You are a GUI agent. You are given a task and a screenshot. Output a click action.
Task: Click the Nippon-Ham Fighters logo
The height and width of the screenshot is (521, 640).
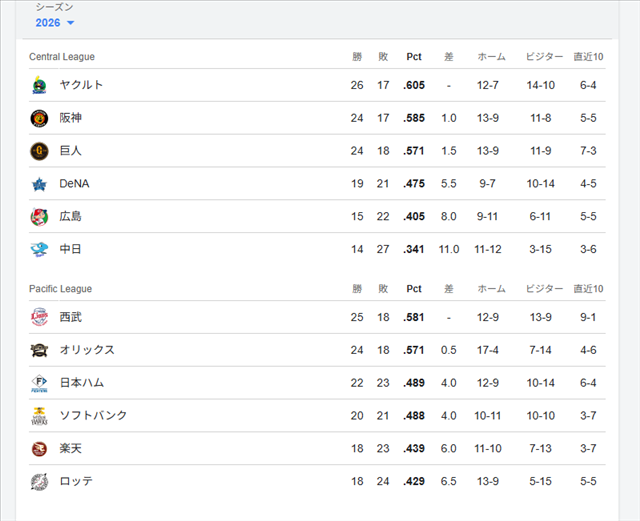coord(39,383)
